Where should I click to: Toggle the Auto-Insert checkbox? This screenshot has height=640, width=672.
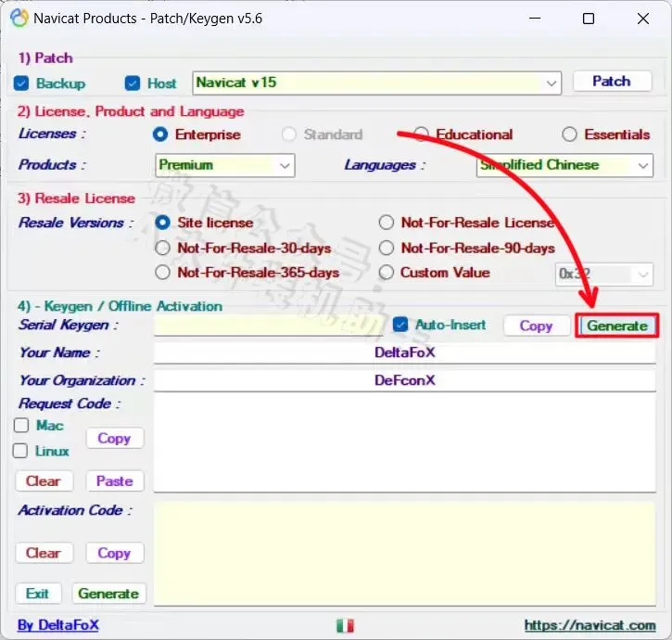[x=400, y=325]
